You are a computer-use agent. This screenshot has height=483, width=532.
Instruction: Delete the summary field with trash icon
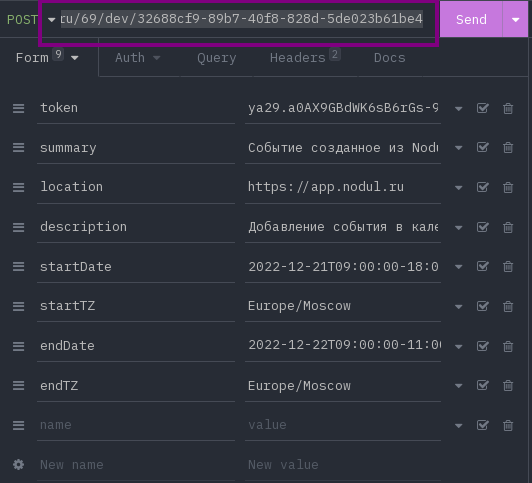click(x=508, y=148)
